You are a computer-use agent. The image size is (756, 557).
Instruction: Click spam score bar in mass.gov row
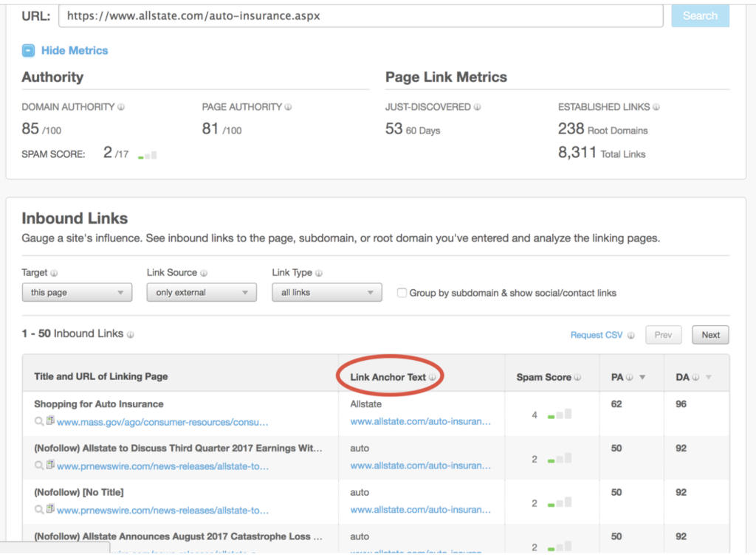[560, 415]
